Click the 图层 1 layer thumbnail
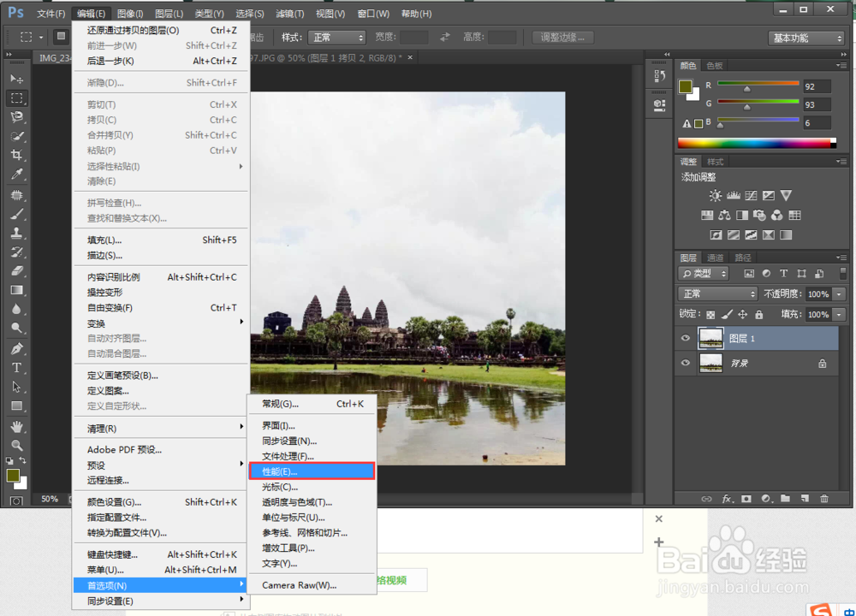 point(710,338)
